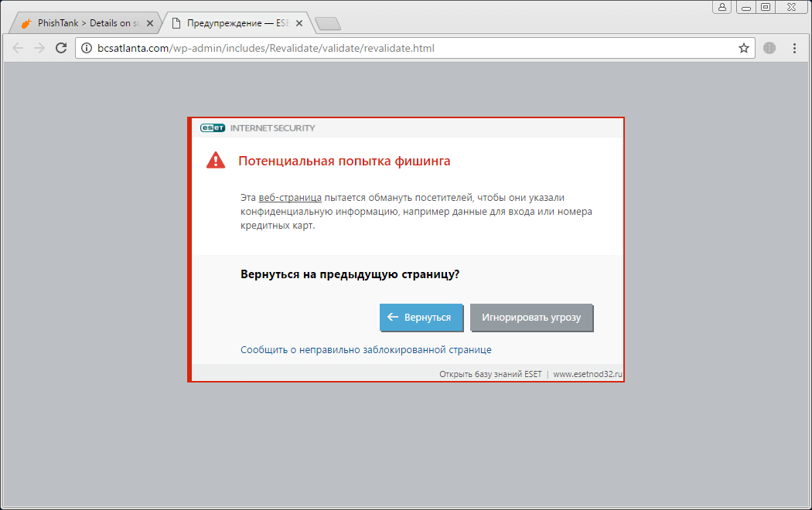Click the red warning triangle icon
The width and height of the screenshot is (812, 510).
pyautogui.click(x=215, y=160)
